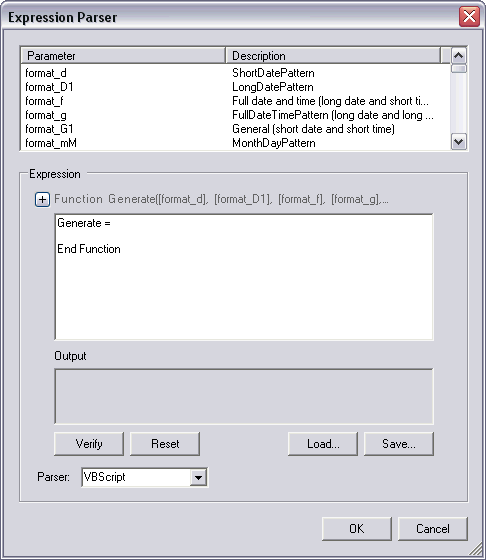Select the format_f parameter row
The height and width of the screenshot is (560, 486).
pyautogui.click(x=236, y=101)
